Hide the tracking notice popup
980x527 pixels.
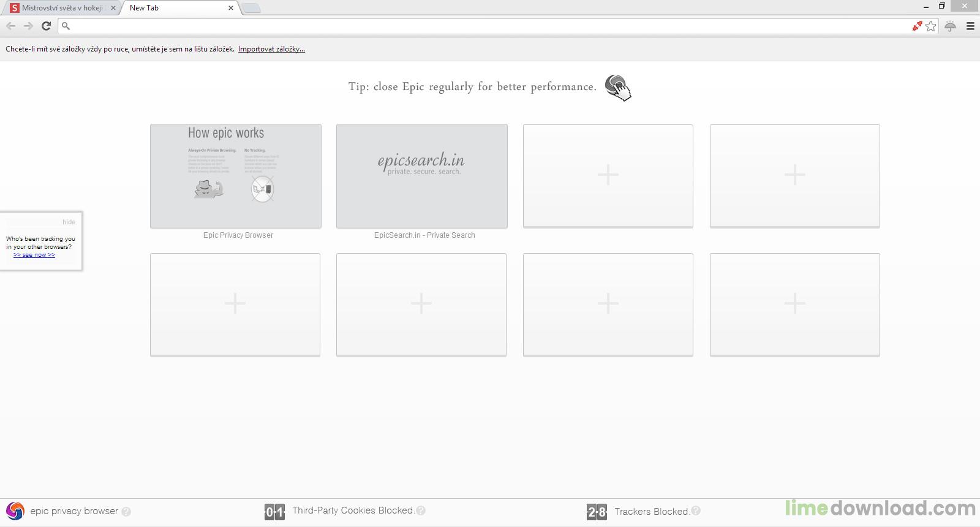(69, 222)
